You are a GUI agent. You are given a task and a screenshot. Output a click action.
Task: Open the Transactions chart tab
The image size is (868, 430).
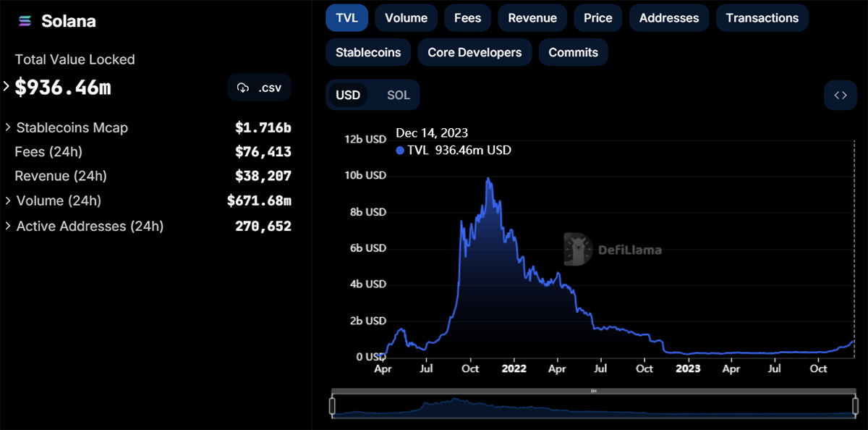[x=762, y=18]
